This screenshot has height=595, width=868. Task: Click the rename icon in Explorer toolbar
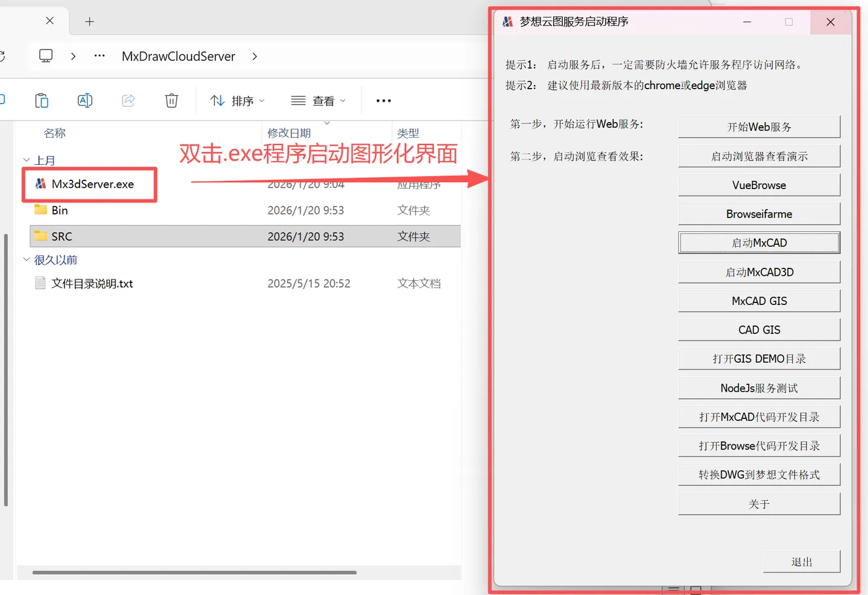[85, 100]
